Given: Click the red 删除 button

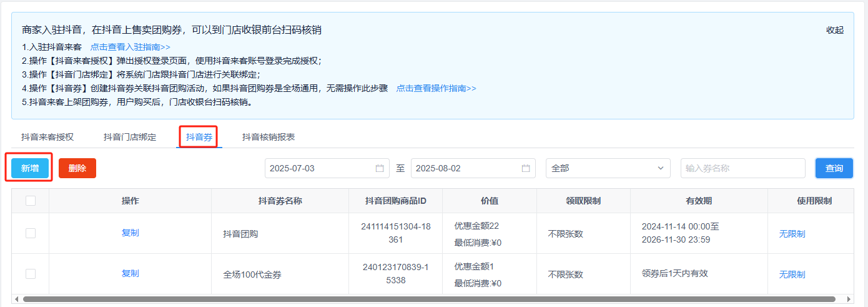Looking at the screenshot, I should click(x=77, y=168).
